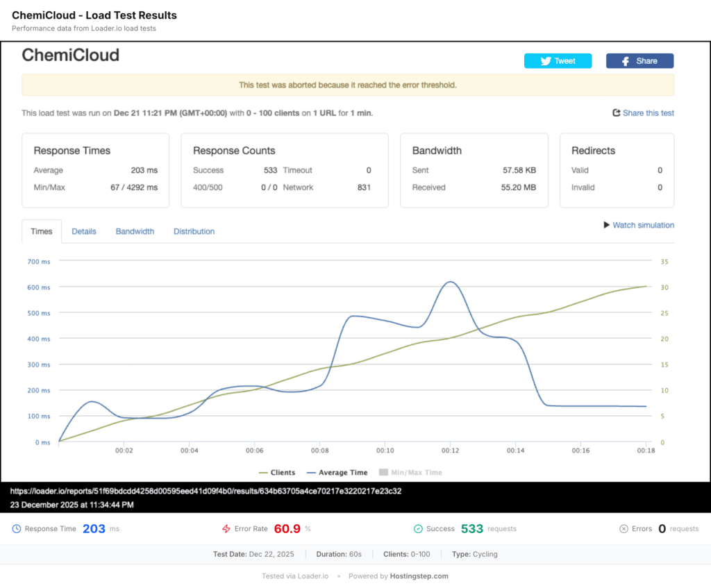This screenshot has width=711, height=588.
Task: Open the Share this test link
Action: point(648,113)
